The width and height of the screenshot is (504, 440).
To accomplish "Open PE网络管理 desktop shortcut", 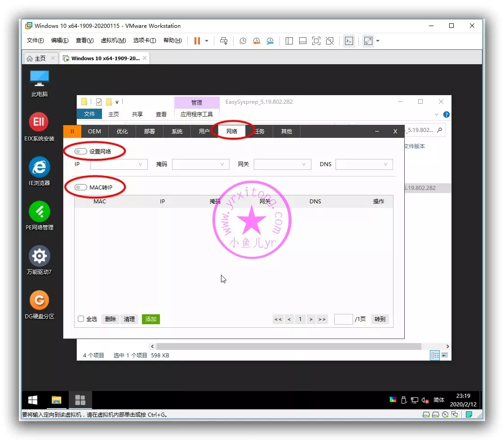I will tap(39, 211).
